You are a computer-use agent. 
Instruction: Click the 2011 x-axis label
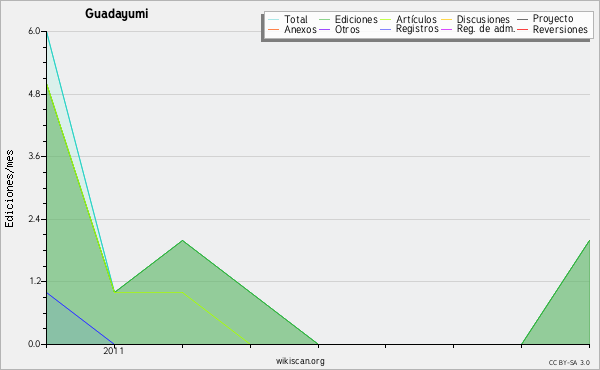(x=114, y=351)
